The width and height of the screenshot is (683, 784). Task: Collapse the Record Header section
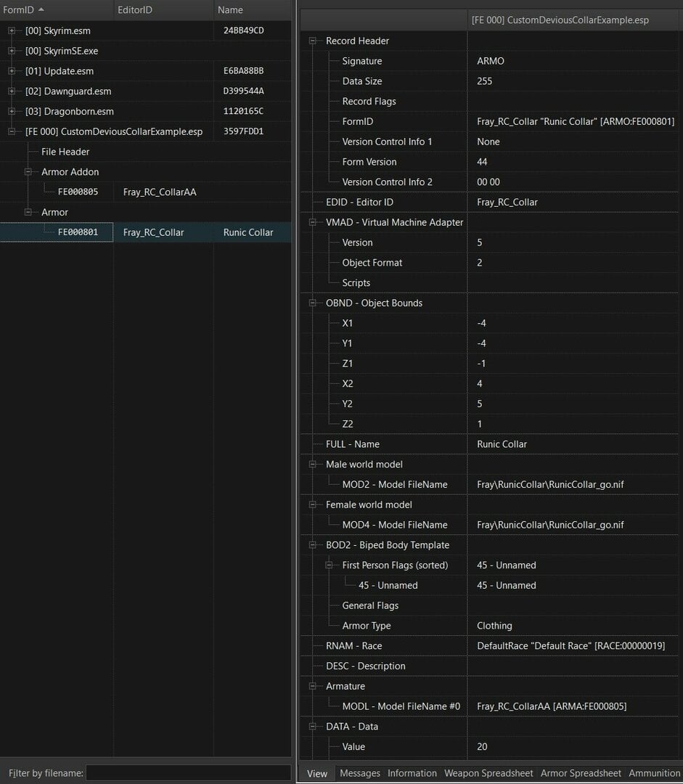(313, 41)
